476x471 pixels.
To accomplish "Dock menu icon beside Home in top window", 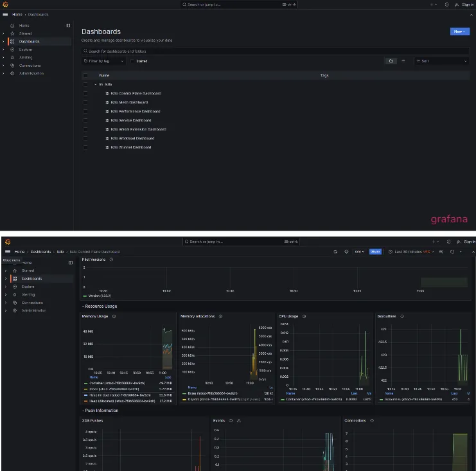I will point(68,26).
